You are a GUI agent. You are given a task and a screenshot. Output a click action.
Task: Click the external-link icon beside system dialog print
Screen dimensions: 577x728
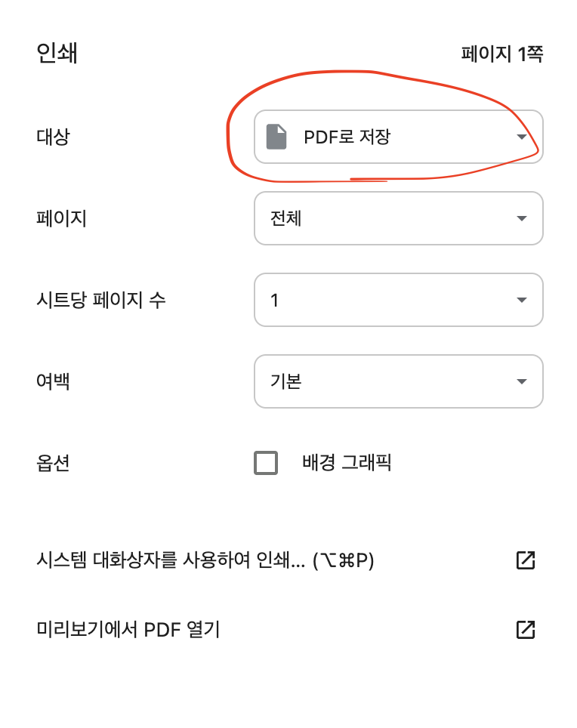click(x=525, y=560)
